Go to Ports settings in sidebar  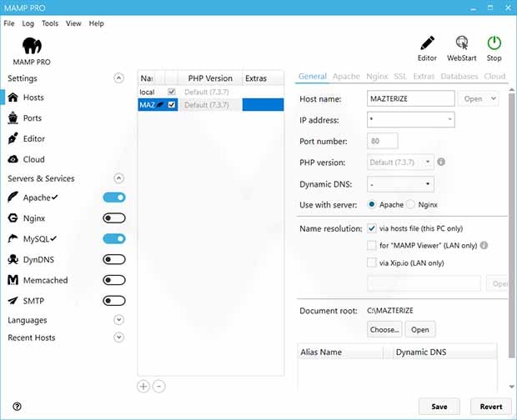[33, 118]
